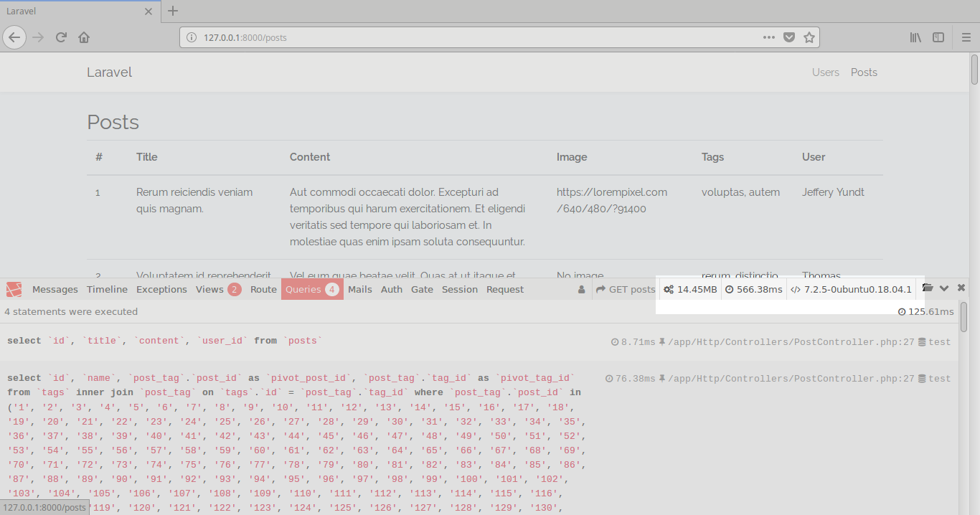The image size is (980, 515).
Task: Click the Laravel Debugbar logo icon
Action: click(14, 289)
